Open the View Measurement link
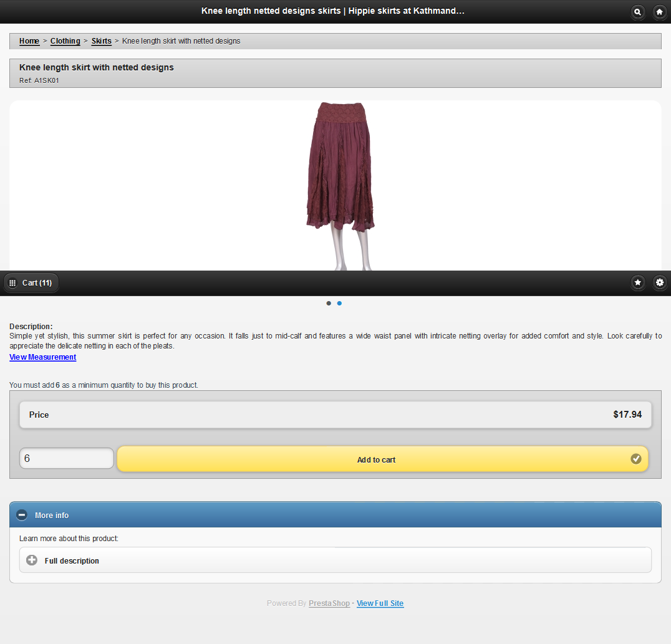 [x=43, y=357]
